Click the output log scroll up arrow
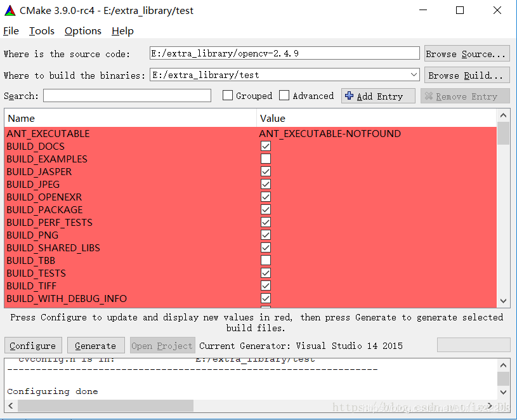This screenshot has width=517, height=420. pyautogui.click(x=503, y=365)
